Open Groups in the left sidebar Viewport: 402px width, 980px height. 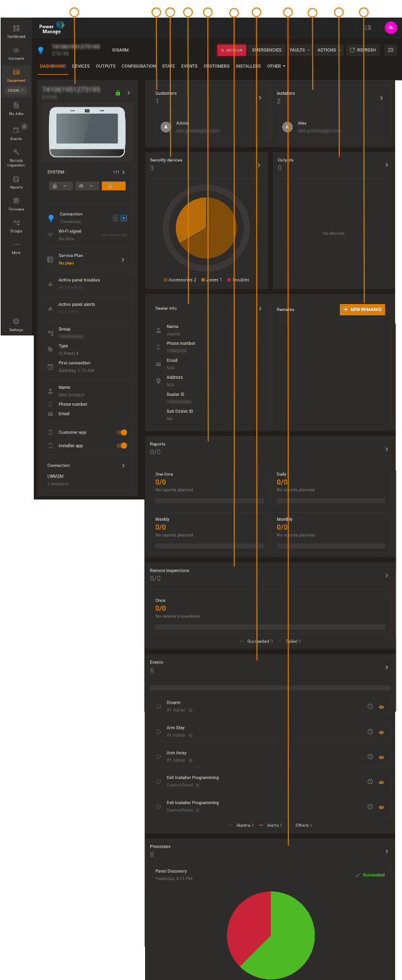coord(16,226)
